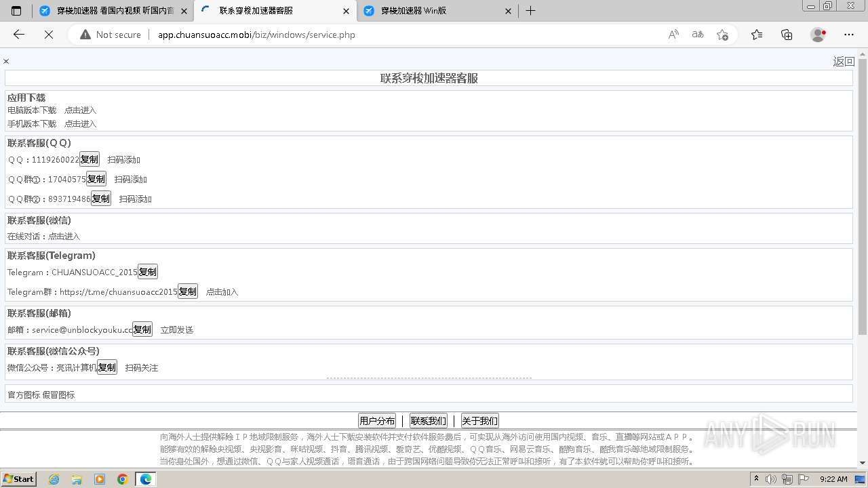Select the 联系穿梭加速器客服 tab

click(x=275, y=11)
